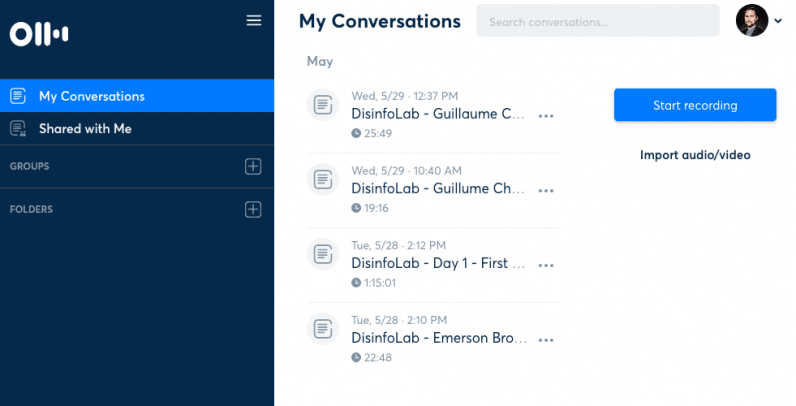Add a new folder with plus icon
This screenshot has height=406, width=796.
tap(253, 209)
